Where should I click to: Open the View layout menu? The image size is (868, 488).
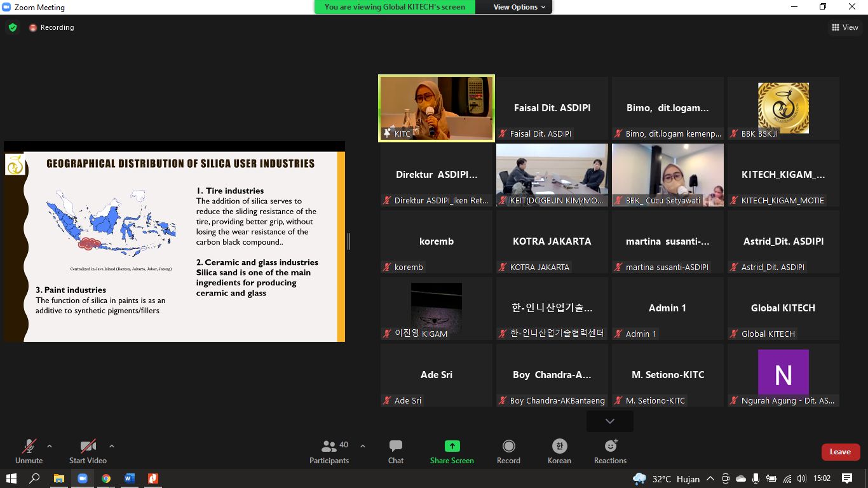(845, 27)
